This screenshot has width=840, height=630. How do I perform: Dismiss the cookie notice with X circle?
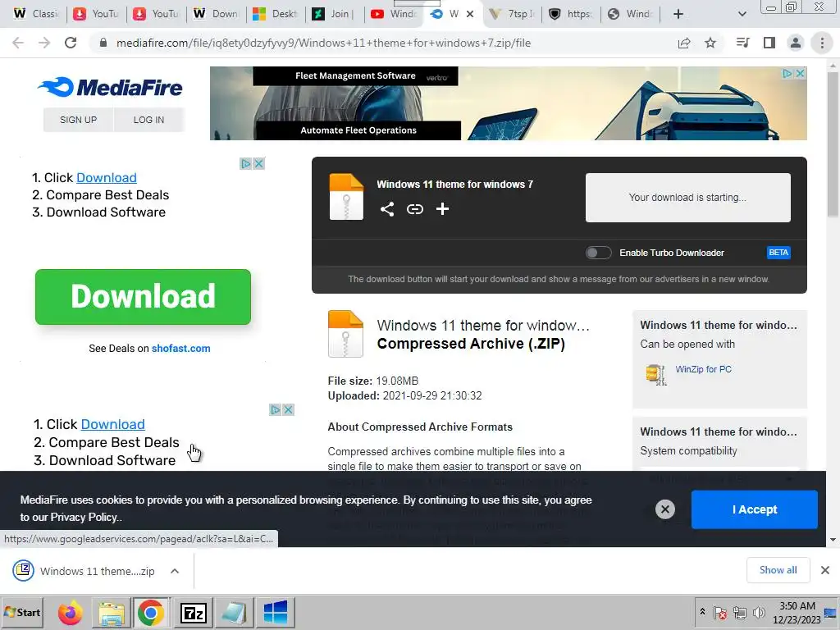tap(664, 509)
